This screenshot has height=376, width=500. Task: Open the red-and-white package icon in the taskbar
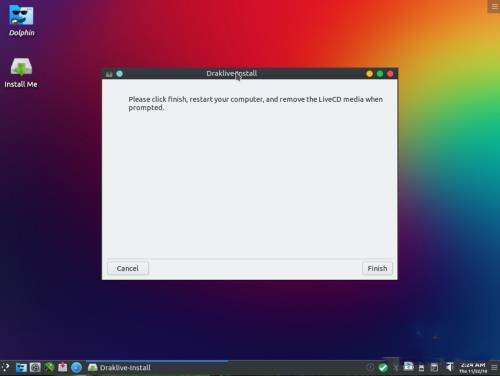tap(63, 368)
